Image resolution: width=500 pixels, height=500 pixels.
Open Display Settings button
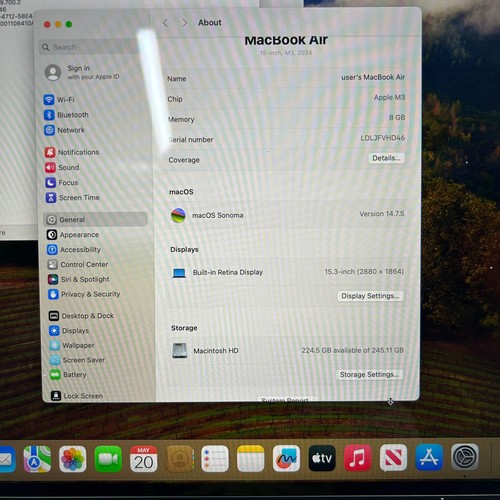point(370,296)
